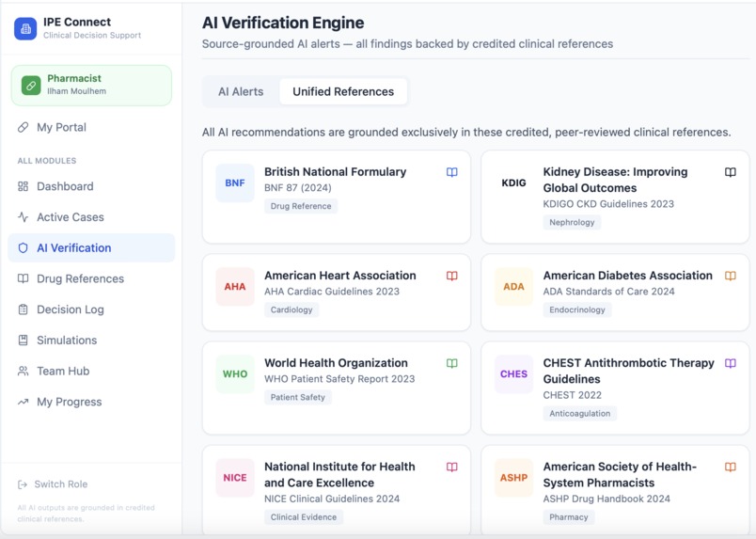Open the book icon on Kidney Disease card
The image size is (756, 539).
(x=731, y=172)
